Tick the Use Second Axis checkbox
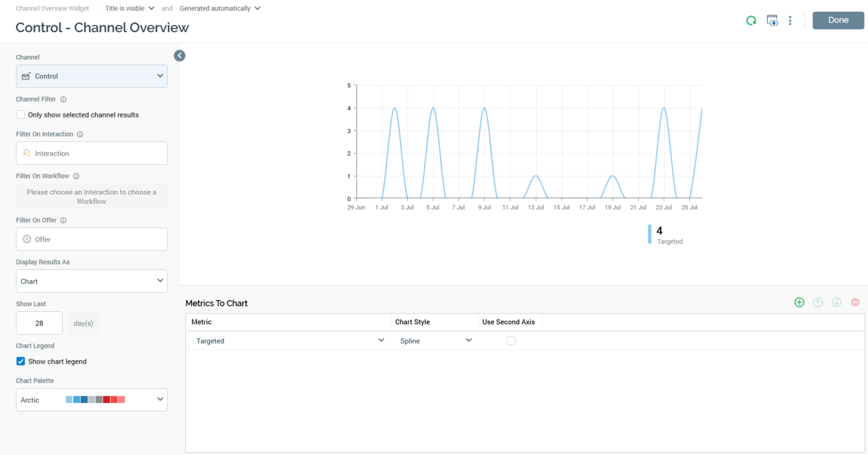Image resolution: width=868 pixels, height=455 pixels. (511, 341)
